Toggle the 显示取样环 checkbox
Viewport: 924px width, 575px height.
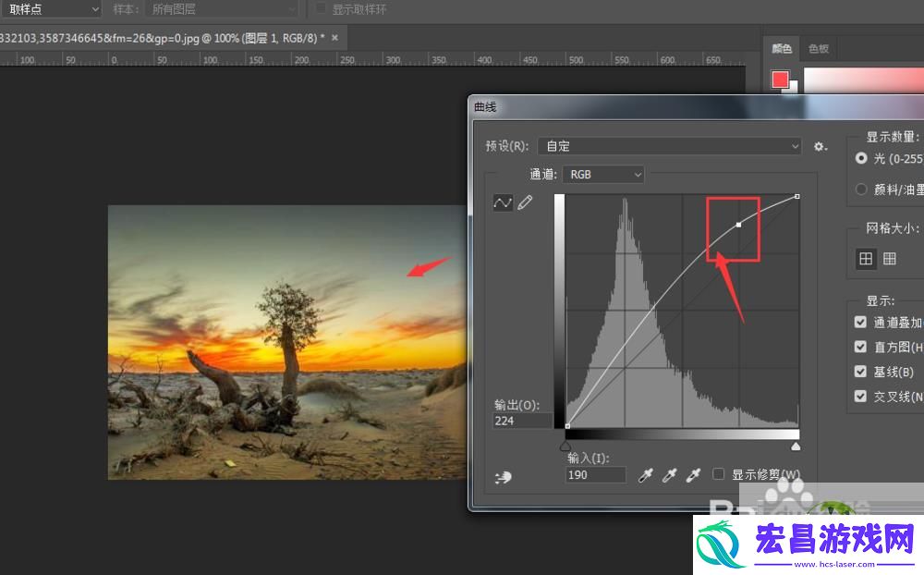tap(321, 8)
